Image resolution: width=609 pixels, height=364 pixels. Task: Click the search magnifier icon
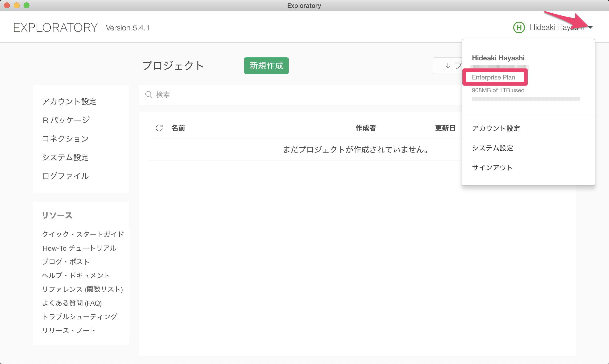tap(149, 94)
